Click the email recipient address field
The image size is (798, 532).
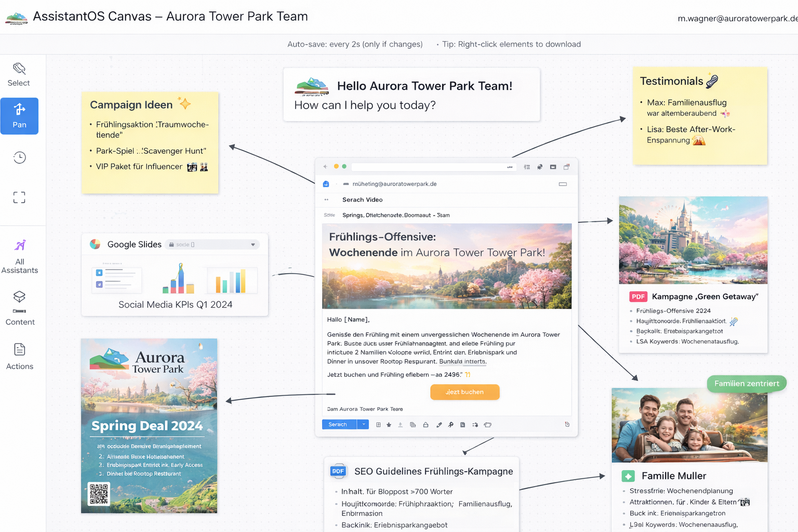pos(394,184)
